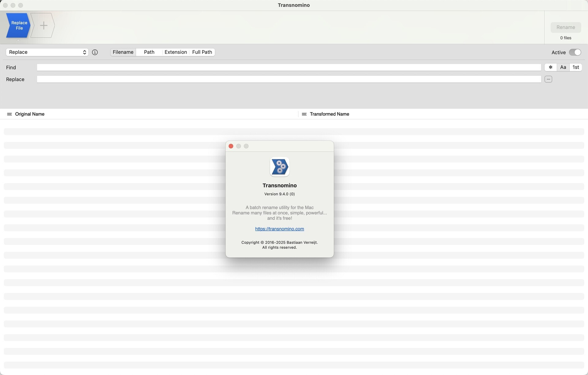
Task: Toggle the Active switch
Action: [x=575, y=52]
